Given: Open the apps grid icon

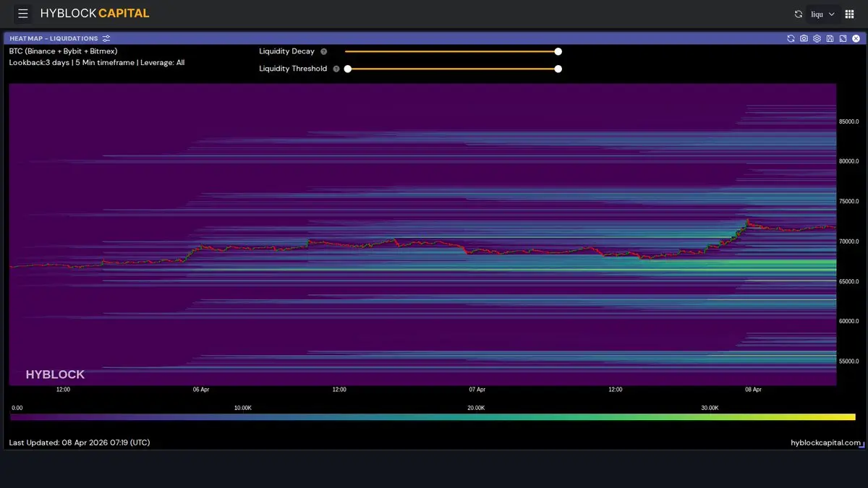Looking at the screenshot, I should pos(850,14).
